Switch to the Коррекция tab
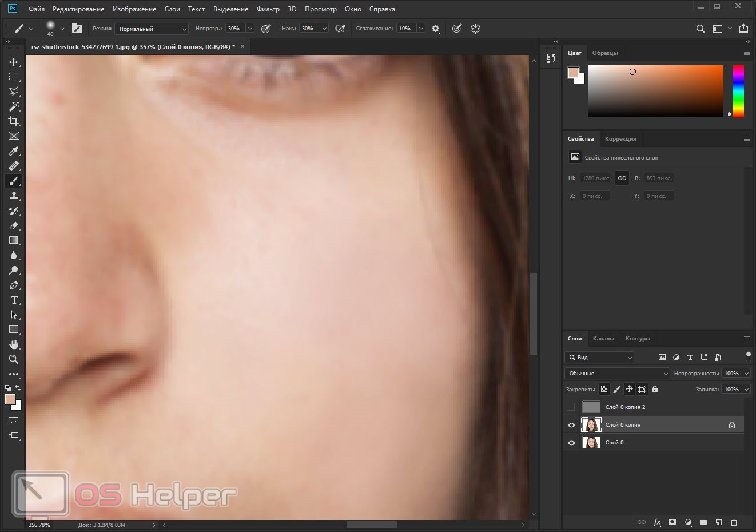 [x=620, y=139]
